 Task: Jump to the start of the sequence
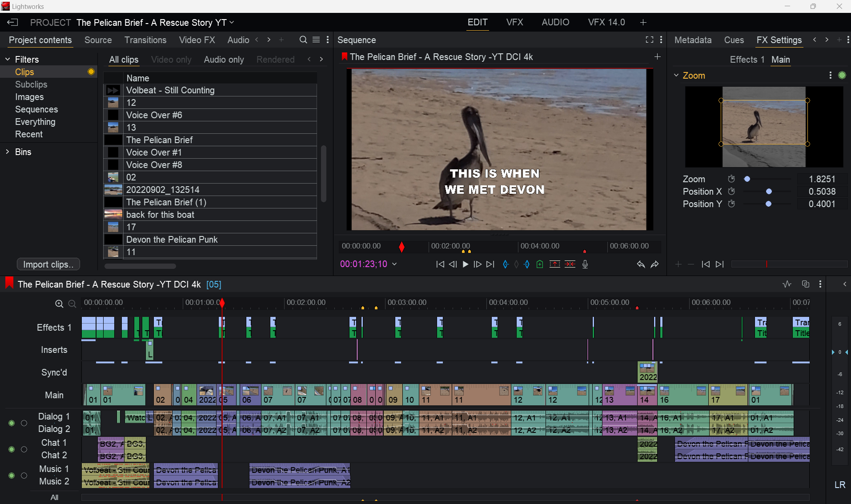[x=440, y=264]
